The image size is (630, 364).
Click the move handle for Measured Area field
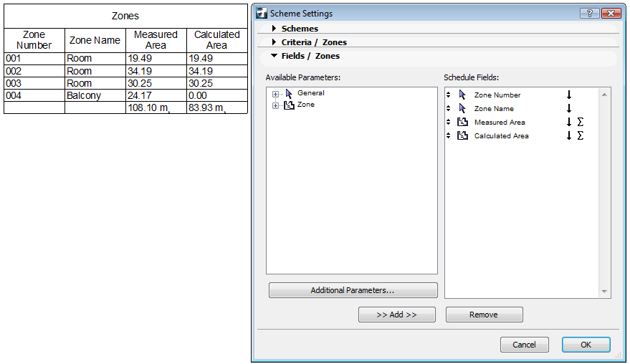449,122
